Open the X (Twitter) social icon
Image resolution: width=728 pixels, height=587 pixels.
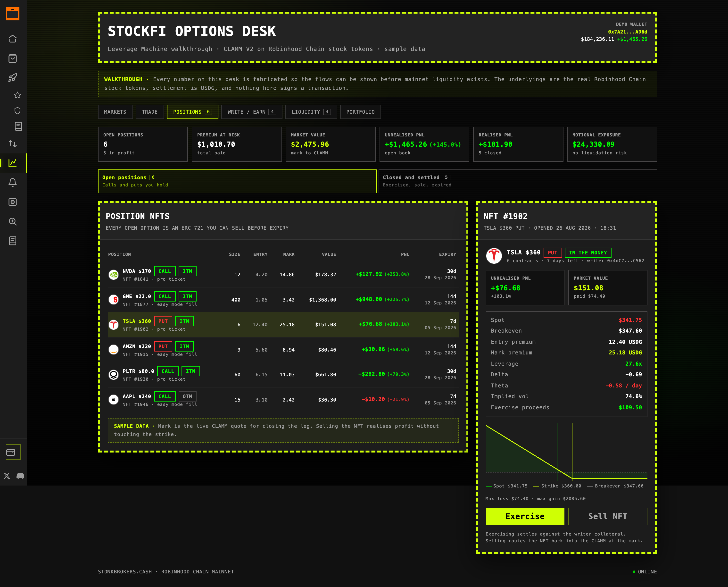tap(7, 476)
